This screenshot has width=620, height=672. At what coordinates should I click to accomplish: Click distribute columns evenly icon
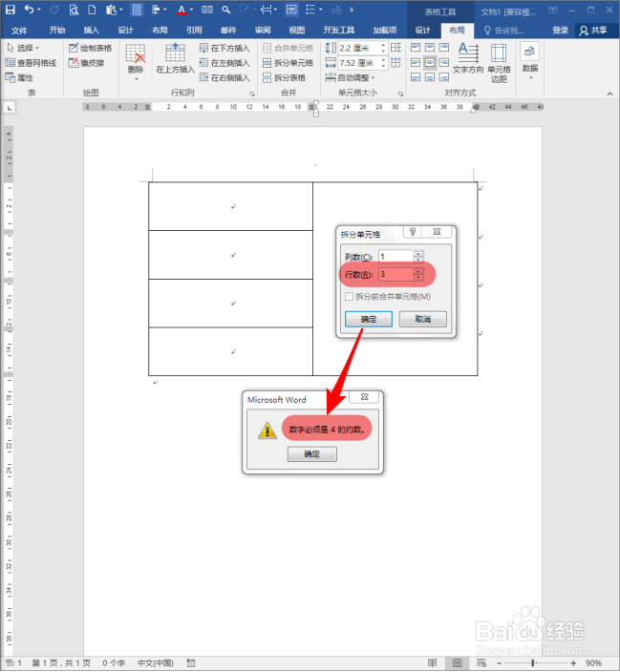click(396, 63)
